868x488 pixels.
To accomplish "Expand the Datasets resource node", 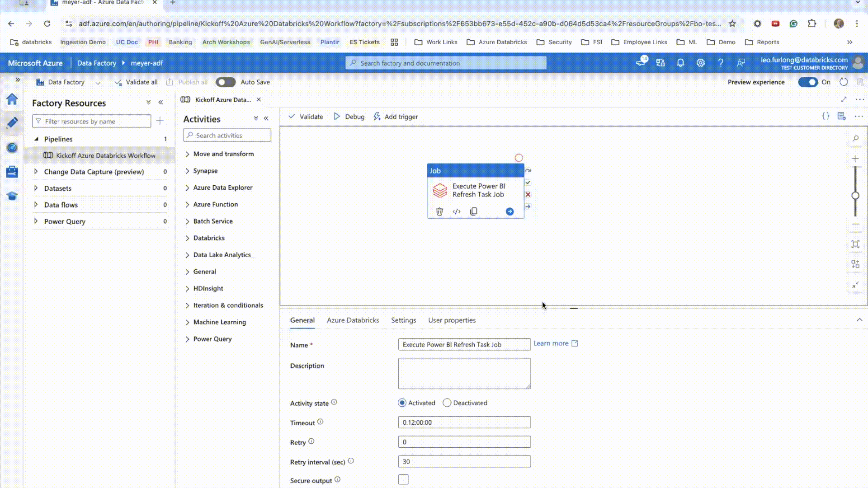I will tap(36, 188).
